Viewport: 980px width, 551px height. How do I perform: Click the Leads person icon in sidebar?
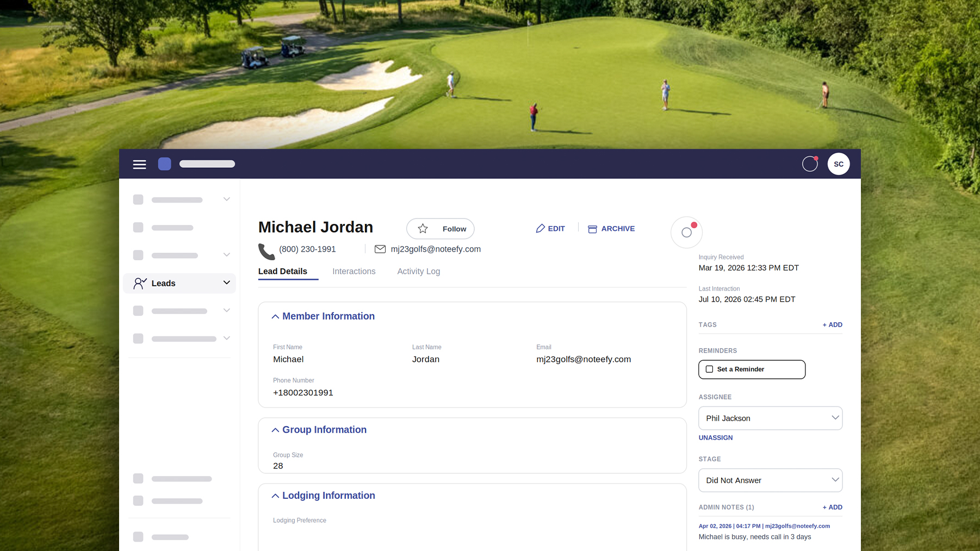coord(140,283)
